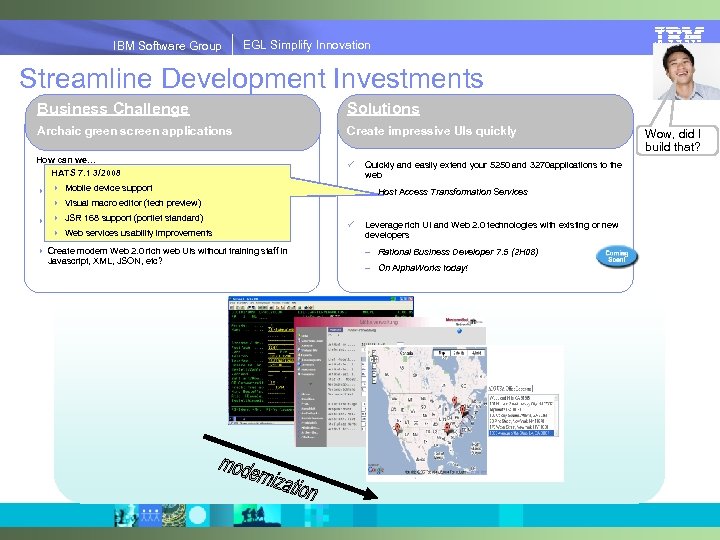This screenshot has height=540, width=720.
Task: Click the Leverage rich UI and Web 2.0 text
Action: click(x=491, y=230)
